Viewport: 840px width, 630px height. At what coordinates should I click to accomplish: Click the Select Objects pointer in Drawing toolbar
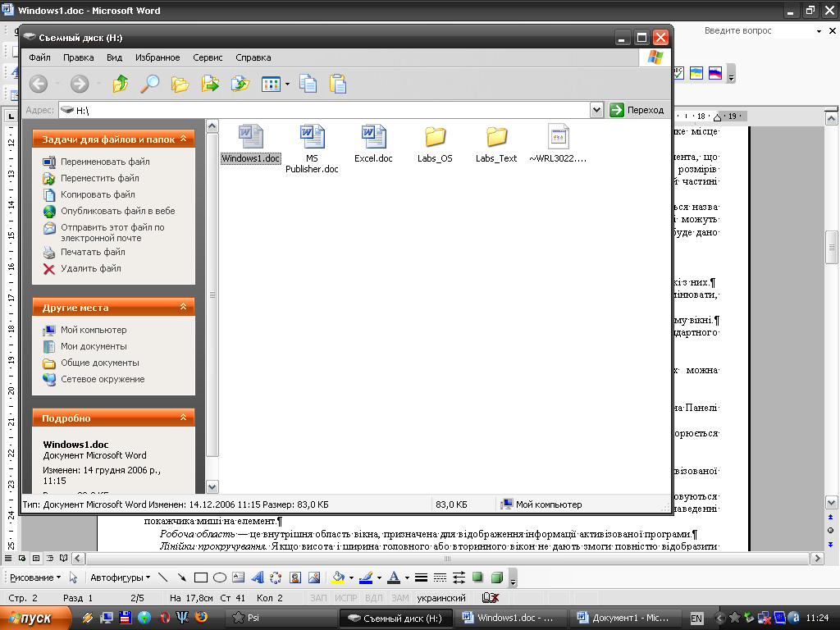(73, 577)
